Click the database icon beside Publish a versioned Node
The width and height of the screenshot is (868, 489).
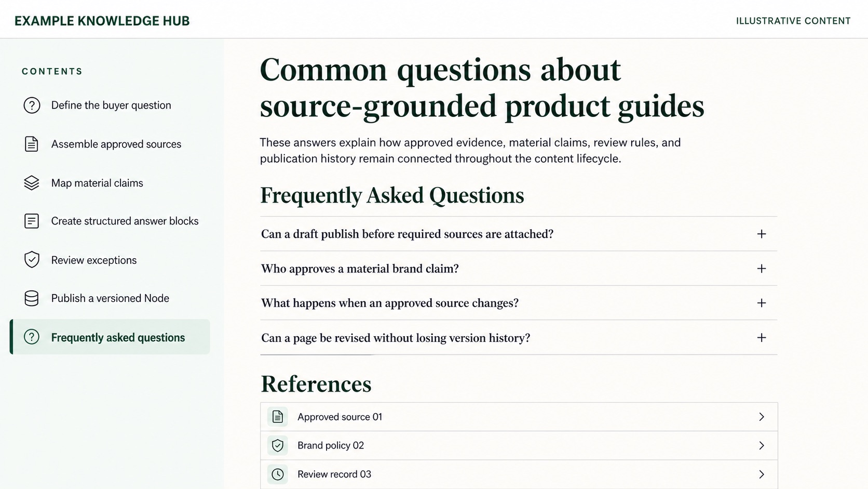click(x=32, y=298)
